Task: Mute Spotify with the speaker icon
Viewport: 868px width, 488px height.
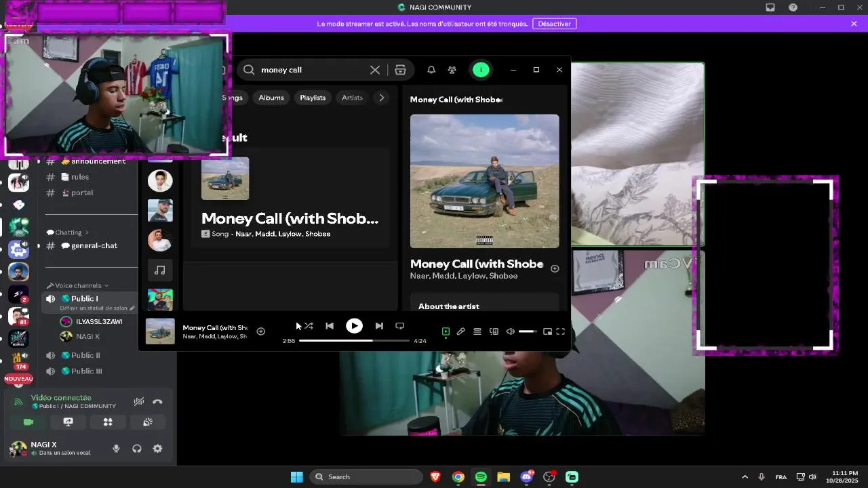Action: [510, 331]
